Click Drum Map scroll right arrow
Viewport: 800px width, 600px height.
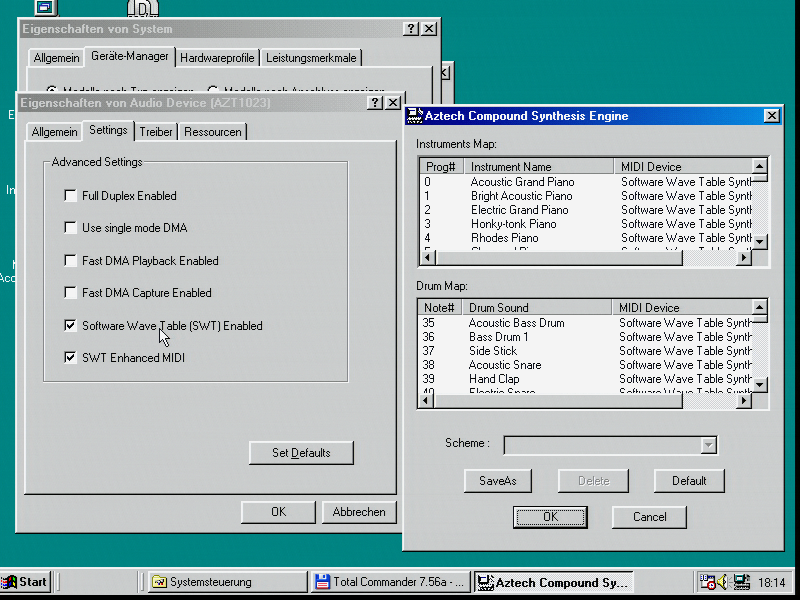[x=744, y=401]
